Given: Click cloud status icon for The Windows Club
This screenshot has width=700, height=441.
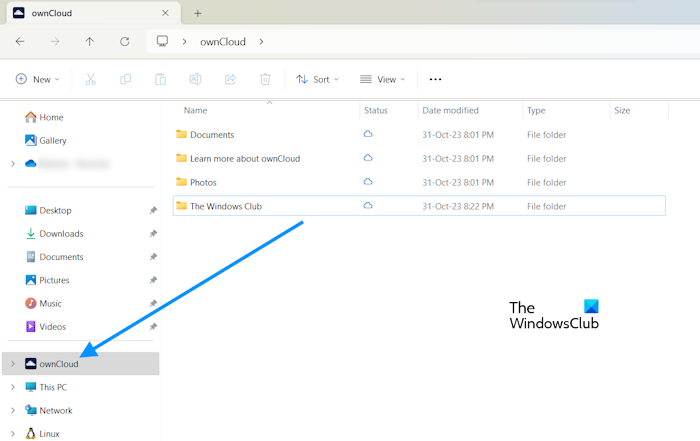Looking at the screenshot, I should click(x=368, y=206).
